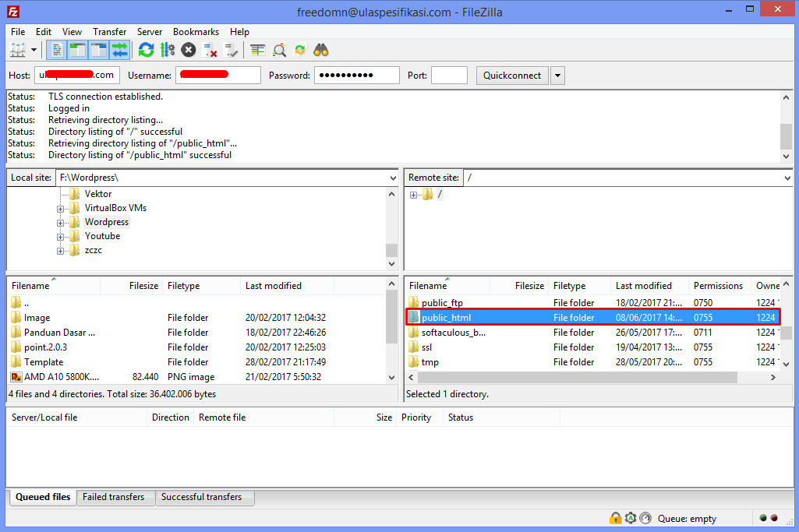This screenshot has width=799, height=532.
Task: Open the Site Manager icon
Action: coord(18,50)
